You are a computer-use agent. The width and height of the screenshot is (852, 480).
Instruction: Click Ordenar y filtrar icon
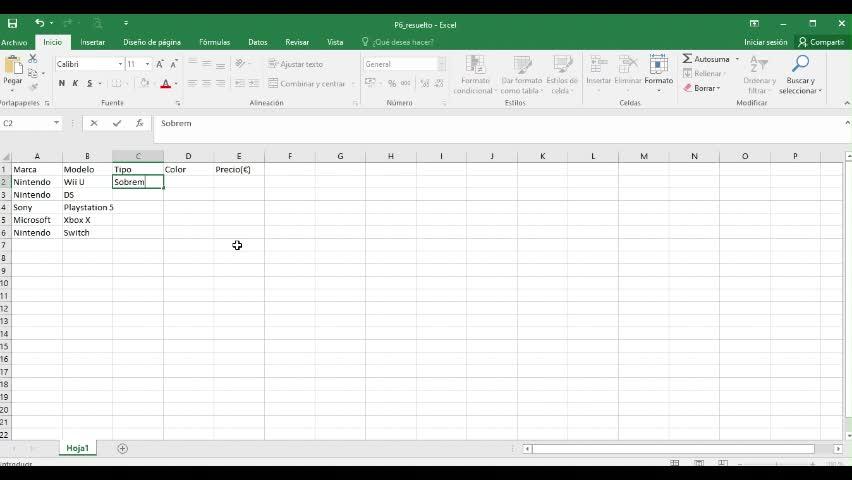pos(759,65)
